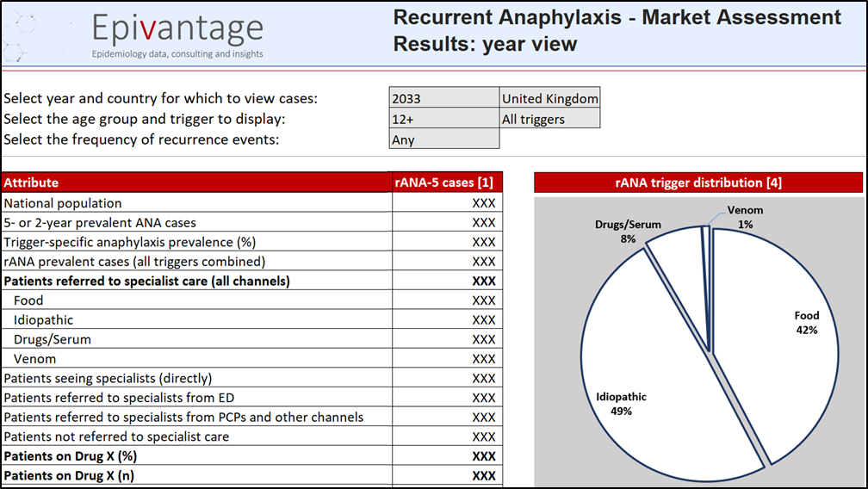Click the rANA trigger distribution [4] chart title
This screenshot has height=489, width=868.
click(698, 183)
